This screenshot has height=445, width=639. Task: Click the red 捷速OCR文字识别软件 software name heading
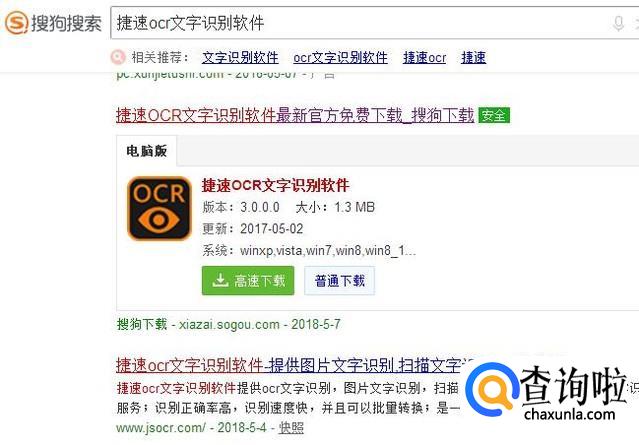point(275,185)
